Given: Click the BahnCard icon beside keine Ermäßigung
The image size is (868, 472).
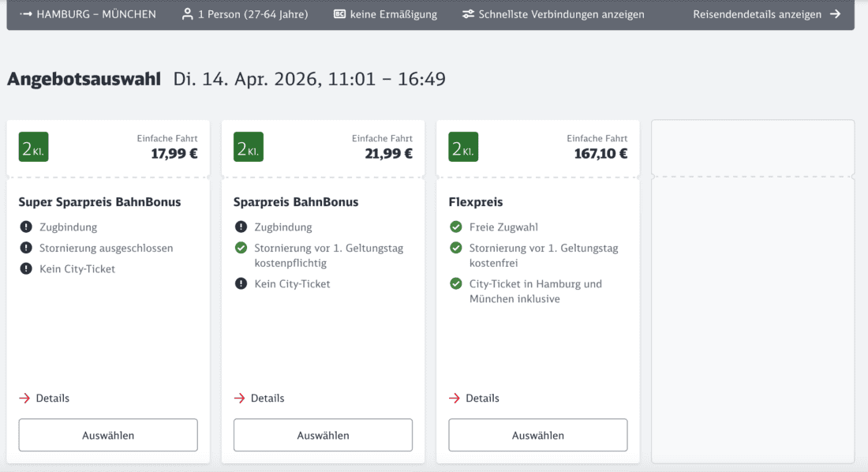Looking at the screenshot, I should coord(339,14).
